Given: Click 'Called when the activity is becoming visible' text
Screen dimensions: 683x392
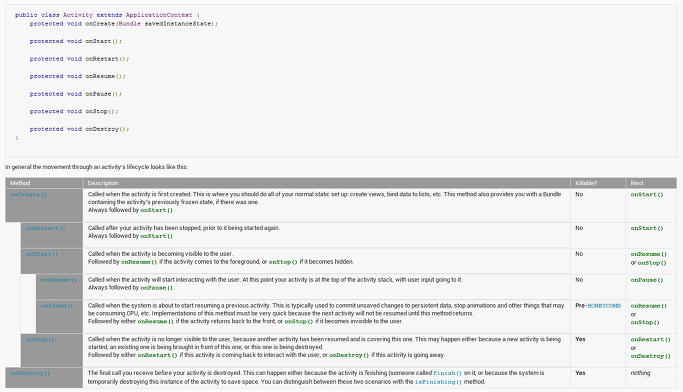Looking at the screenshot, I should click(x=161, y=253).
